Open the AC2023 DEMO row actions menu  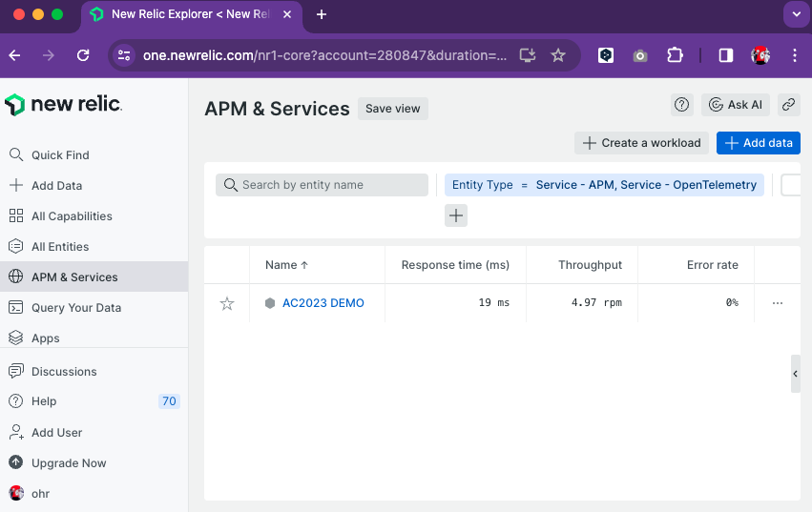(778, 303)
